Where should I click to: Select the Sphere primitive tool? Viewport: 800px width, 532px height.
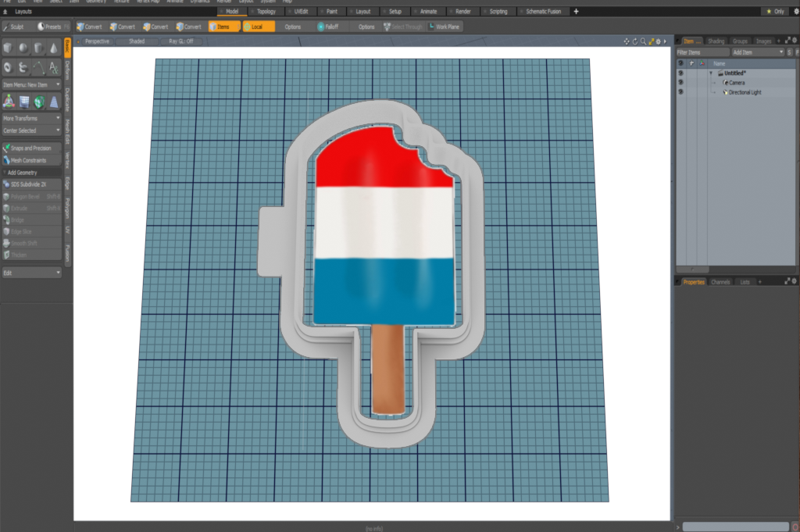(x=23, y=48)
